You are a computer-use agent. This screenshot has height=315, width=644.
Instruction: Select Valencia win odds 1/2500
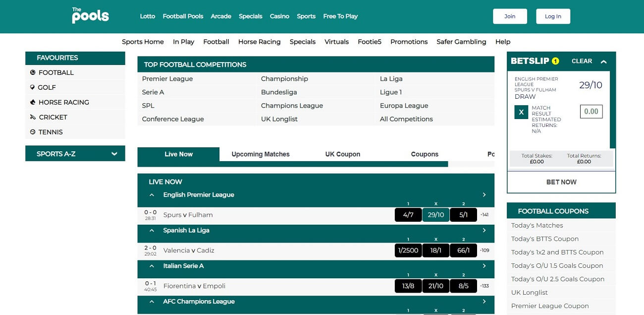[x=408, y=251]
